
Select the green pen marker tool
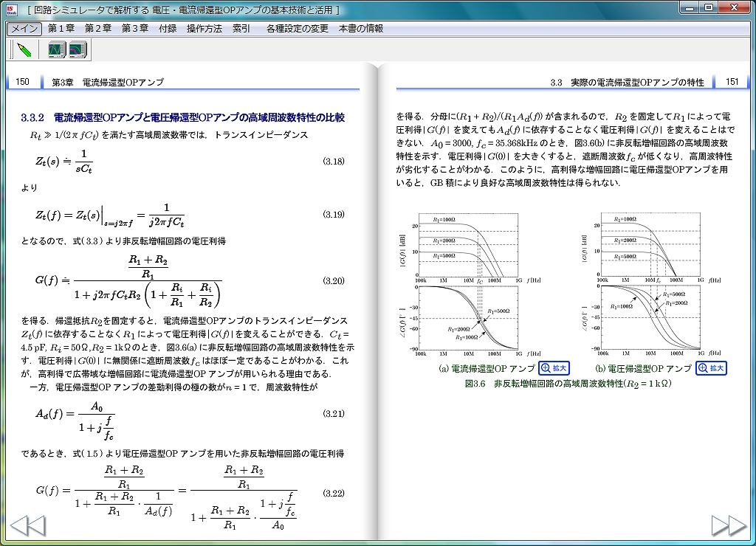(x=24, y=50)
